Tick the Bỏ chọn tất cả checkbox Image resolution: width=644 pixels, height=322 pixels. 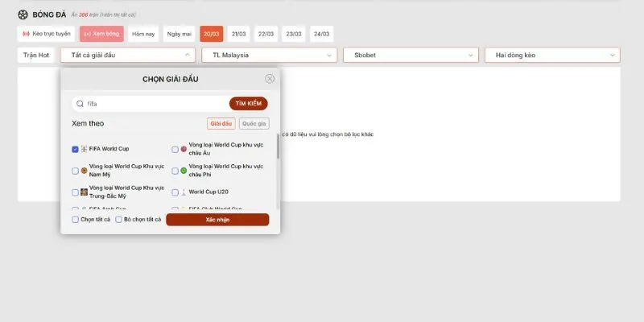(x=118, y=219)
